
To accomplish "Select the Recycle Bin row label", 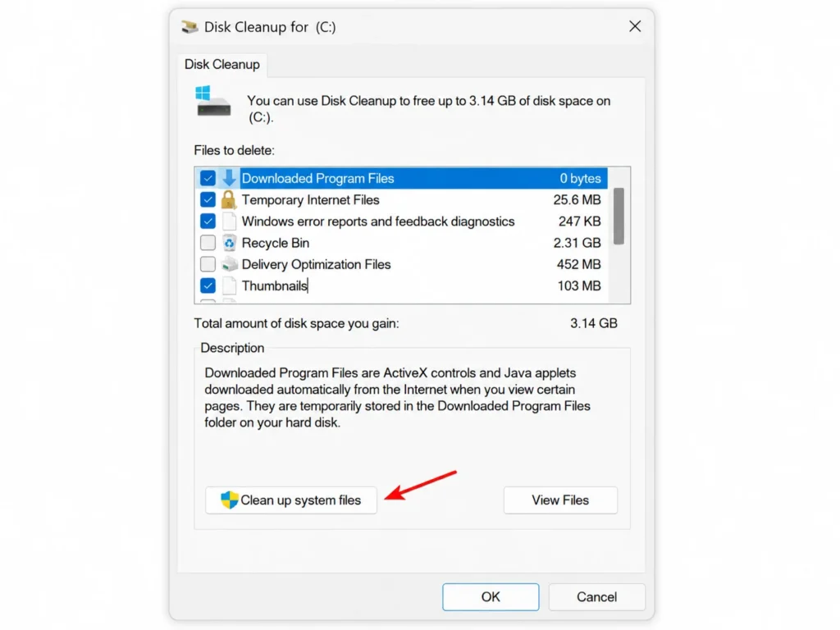I will (276, 243).
